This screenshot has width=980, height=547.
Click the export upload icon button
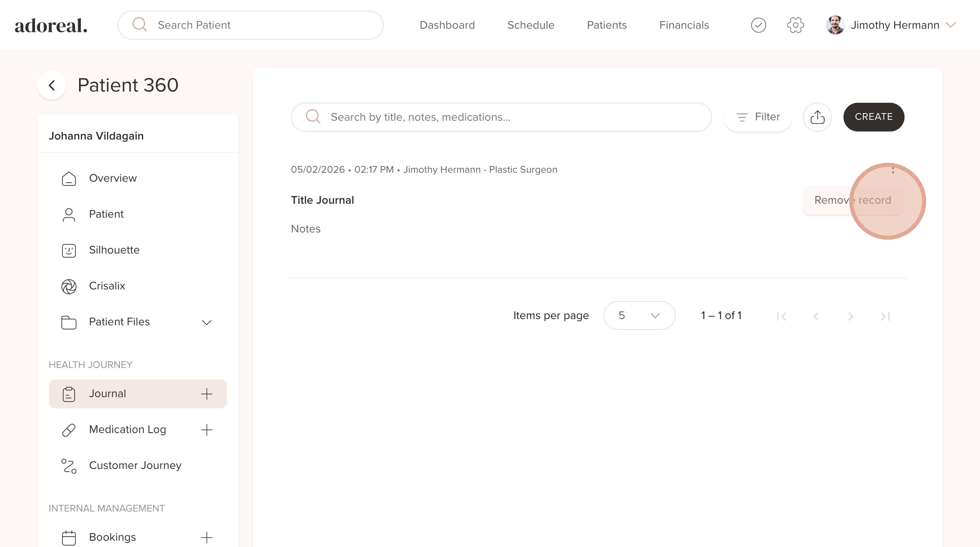coord(817,117)
